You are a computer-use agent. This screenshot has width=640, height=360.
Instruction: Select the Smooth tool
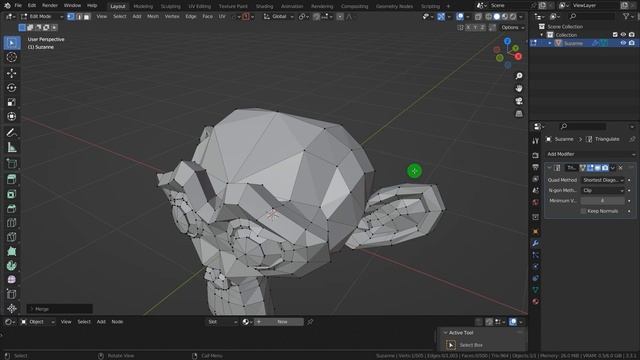point(12,280)
